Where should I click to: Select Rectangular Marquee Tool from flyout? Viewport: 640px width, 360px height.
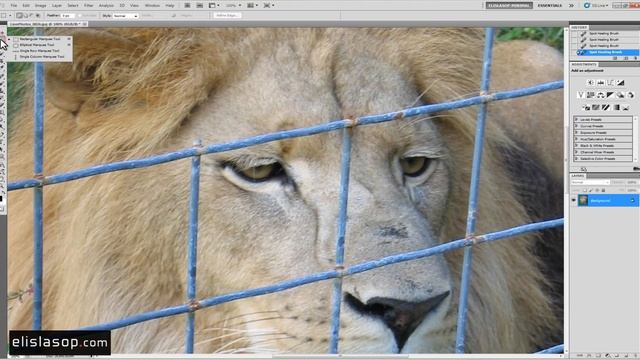[x=40, y=39]
